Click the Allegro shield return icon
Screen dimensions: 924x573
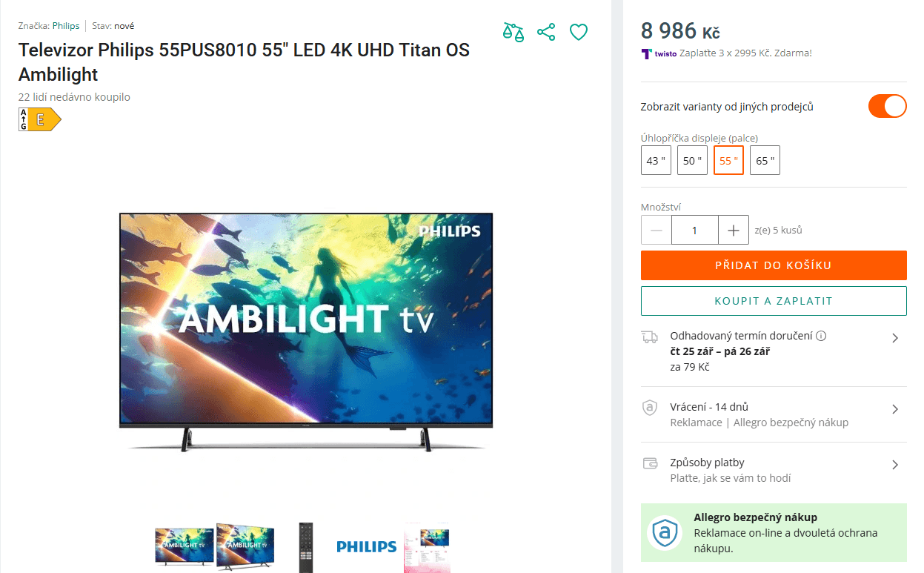(x=649, y=408)
